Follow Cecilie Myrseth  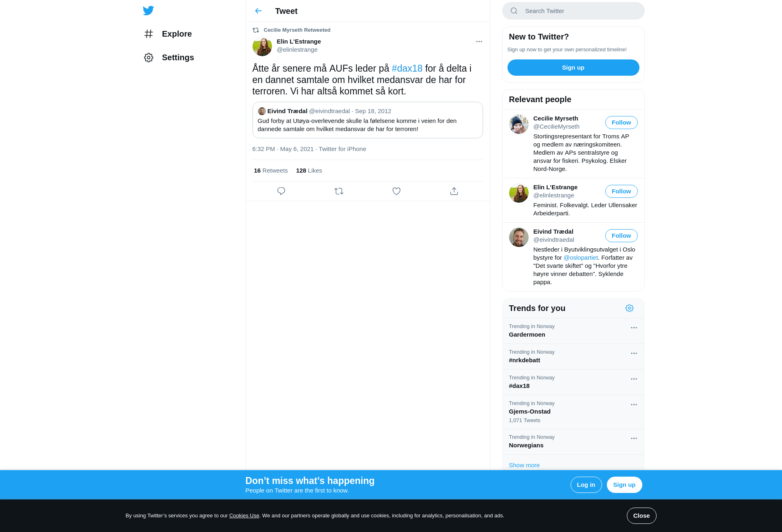621,123
